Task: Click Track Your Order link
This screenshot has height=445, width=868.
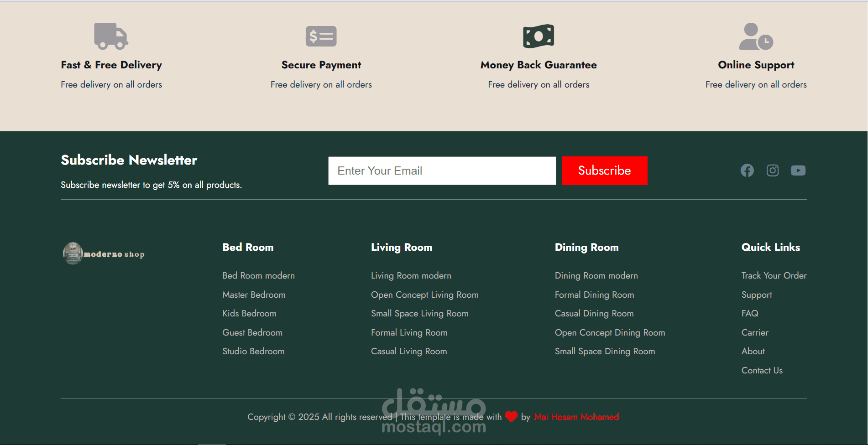Action: tap(774, 275)
